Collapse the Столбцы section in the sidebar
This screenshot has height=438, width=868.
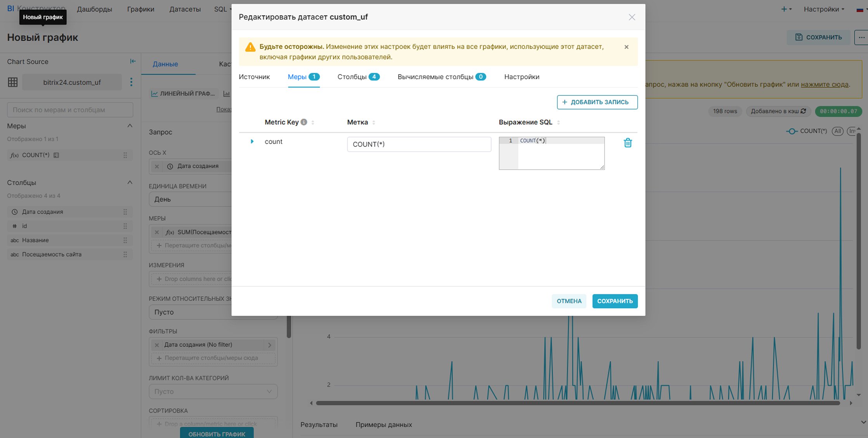130,182
